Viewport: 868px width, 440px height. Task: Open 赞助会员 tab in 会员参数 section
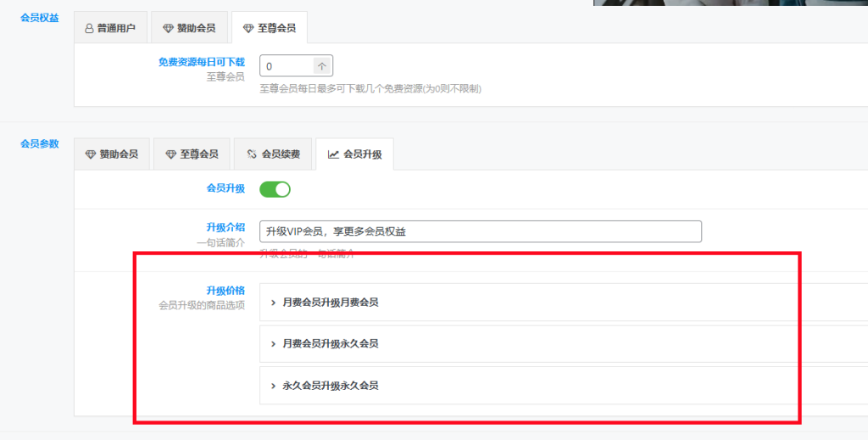pos(112,153)
